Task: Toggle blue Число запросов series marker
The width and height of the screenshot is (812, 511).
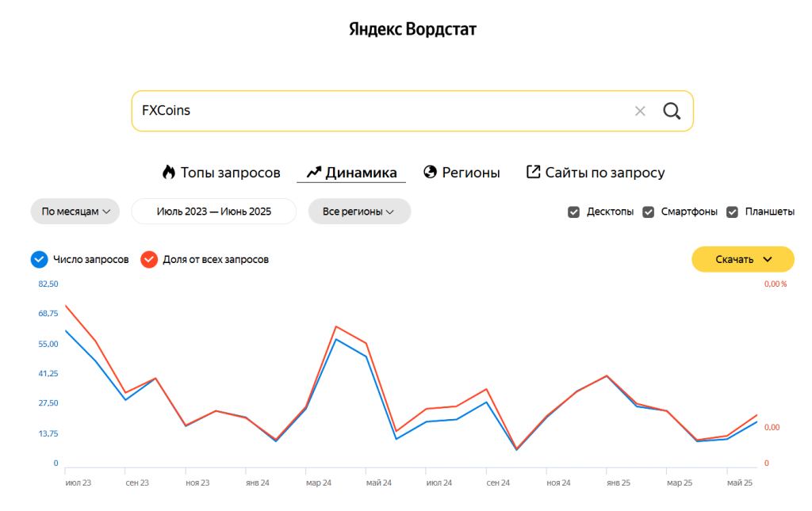Action: click(x=39, y=259)
